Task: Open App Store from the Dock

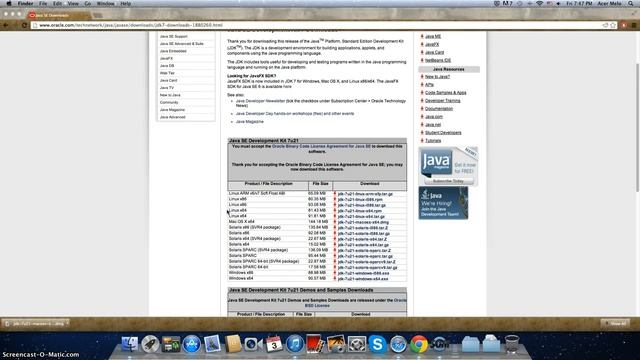Action: [191, 344]
